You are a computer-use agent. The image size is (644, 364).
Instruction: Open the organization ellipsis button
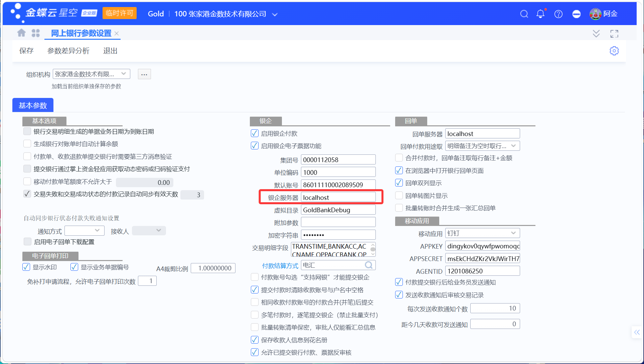tap(144, 74)
